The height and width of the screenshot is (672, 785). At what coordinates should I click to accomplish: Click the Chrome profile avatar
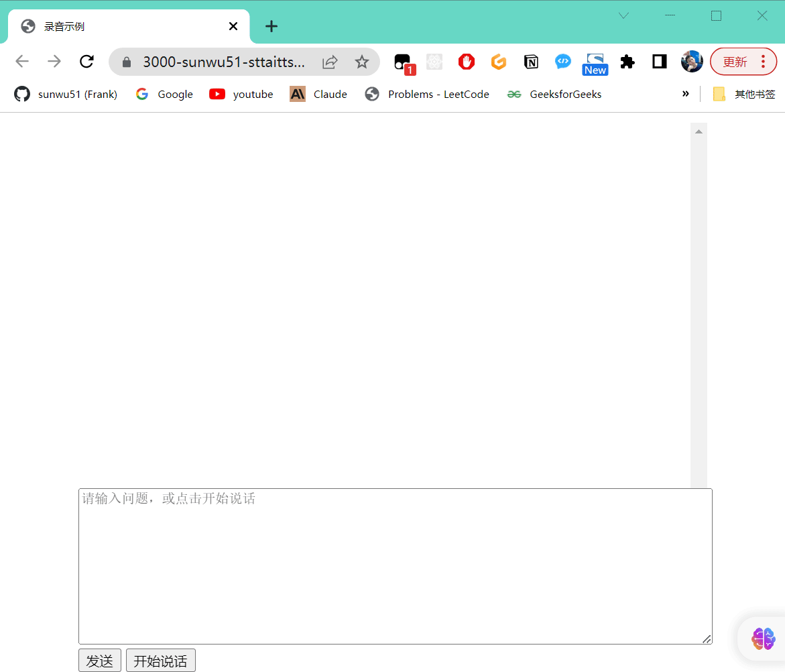coord(692,62)
